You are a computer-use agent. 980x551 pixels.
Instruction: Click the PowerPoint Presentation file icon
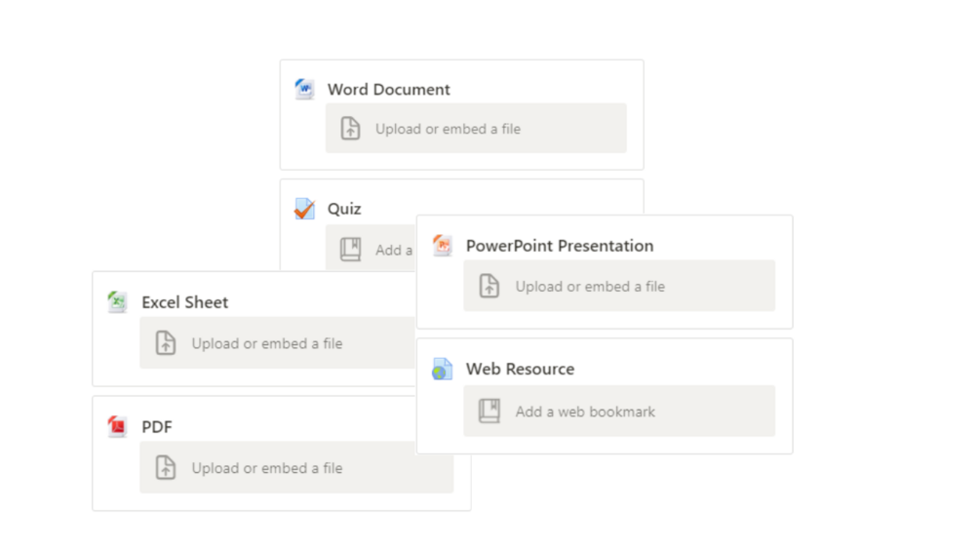pyautogui.click(x=443, y=246)
